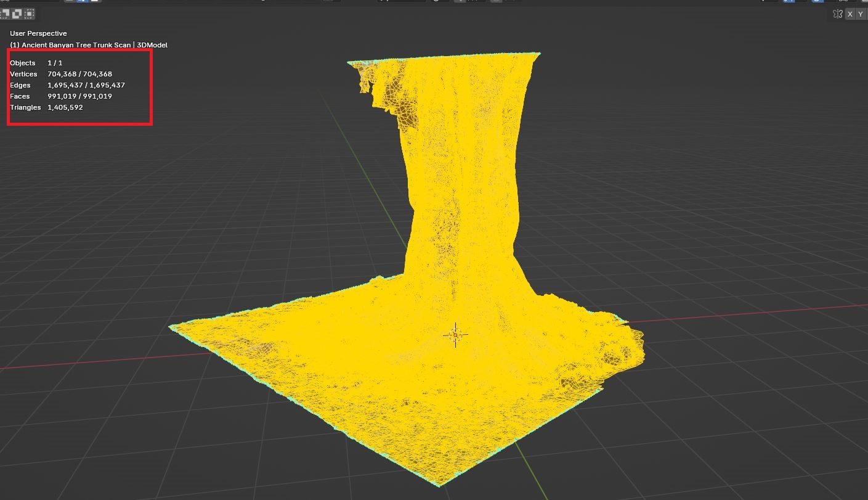The height and width of the screenshot is (500, 868).
Task: Click the 3D cursor crosshair in viewport
Action: coord(455,335)
